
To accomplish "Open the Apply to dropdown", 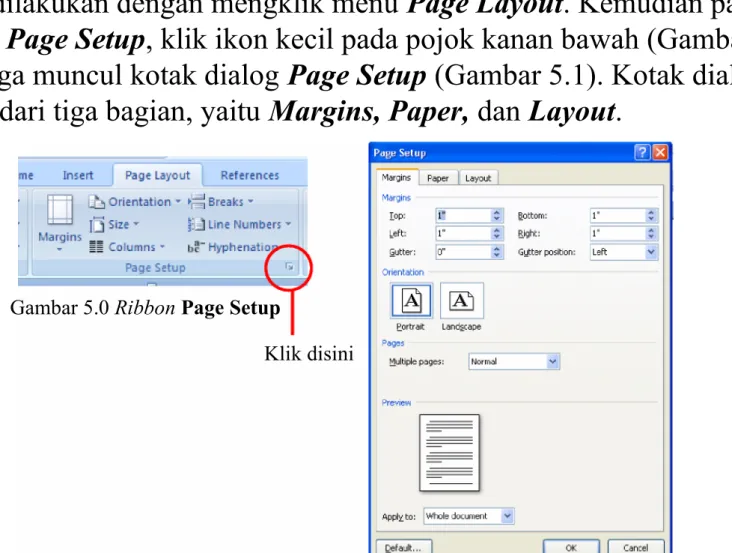I will [469, 516].
